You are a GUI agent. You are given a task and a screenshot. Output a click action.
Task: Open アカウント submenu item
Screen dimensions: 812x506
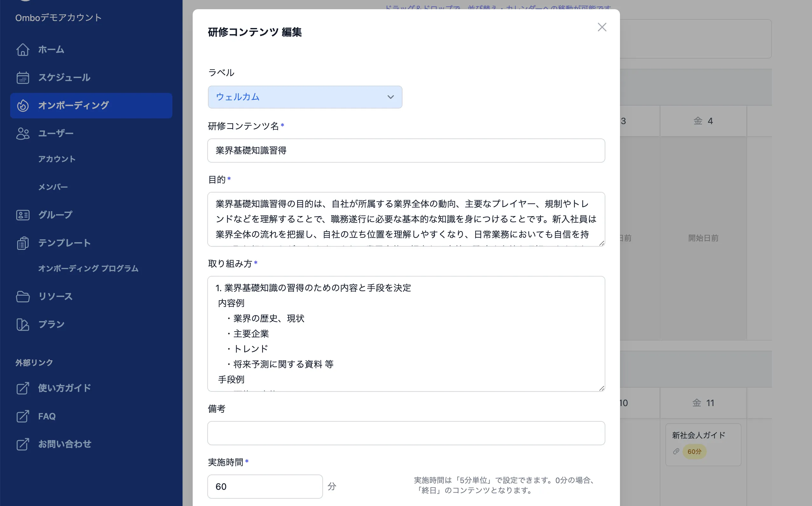click(57, 159)
